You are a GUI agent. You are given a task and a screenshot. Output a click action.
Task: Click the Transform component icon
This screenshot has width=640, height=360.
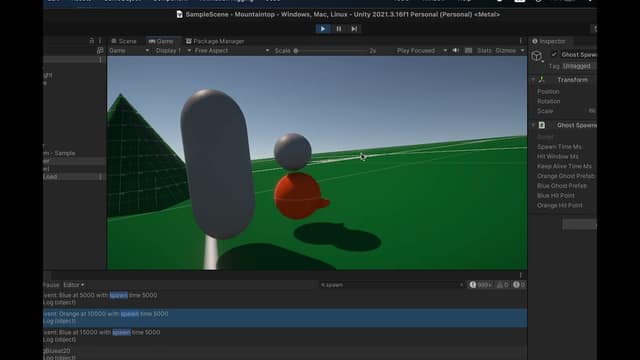(x=542, y=80)
